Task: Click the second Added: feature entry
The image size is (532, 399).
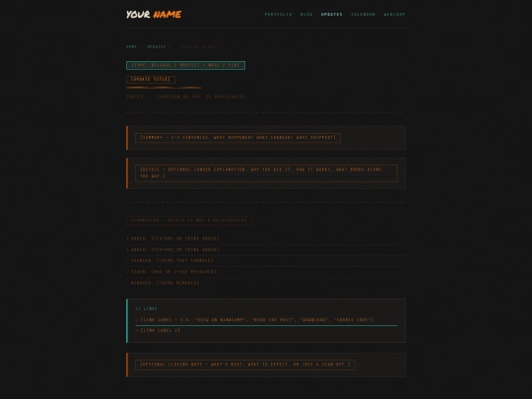Action: click(x=266, y=249)
